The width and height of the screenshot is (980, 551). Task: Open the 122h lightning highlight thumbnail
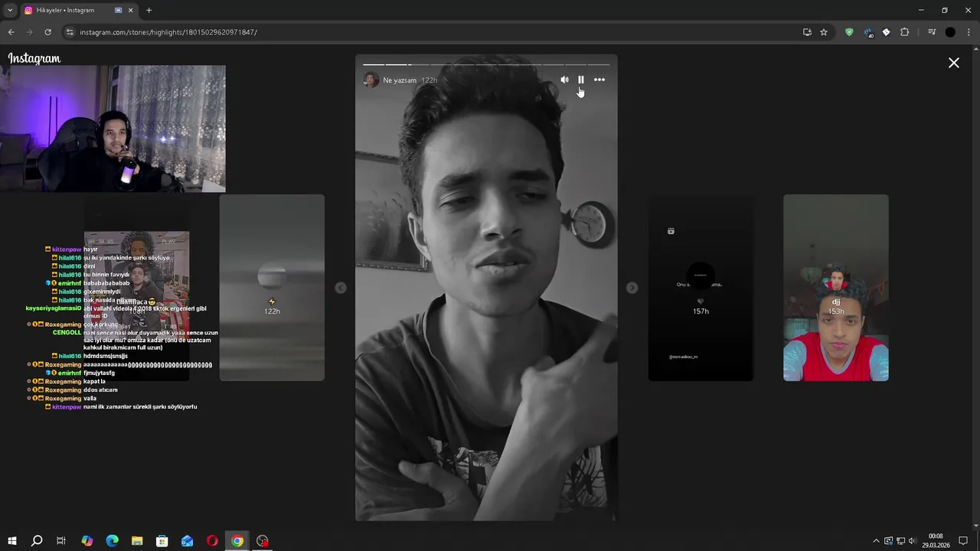tap(272, 288)
